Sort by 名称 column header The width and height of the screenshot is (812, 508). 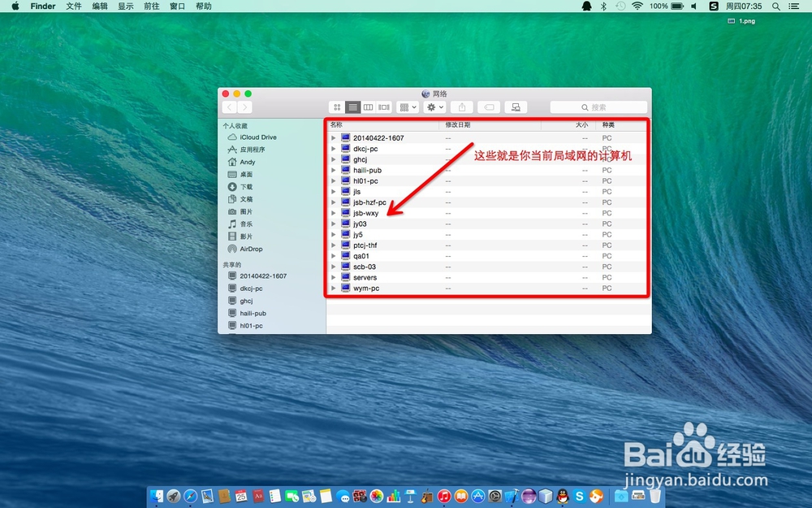(383, 125)
